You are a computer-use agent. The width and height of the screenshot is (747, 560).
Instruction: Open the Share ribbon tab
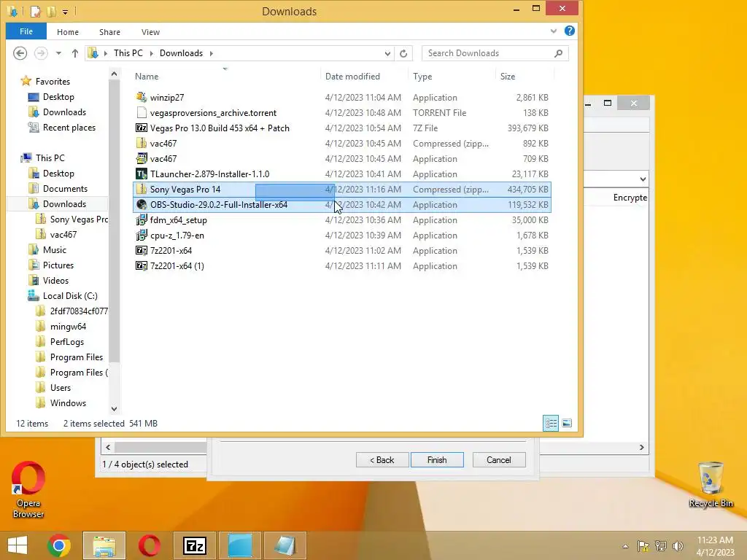[x=109, y=32]
